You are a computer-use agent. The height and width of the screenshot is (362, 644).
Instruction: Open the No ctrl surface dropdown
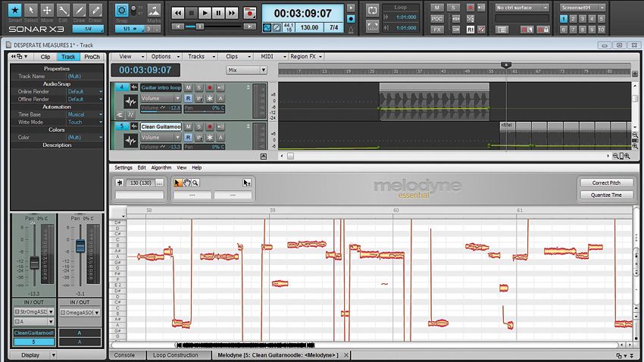(x=521, y=8)
